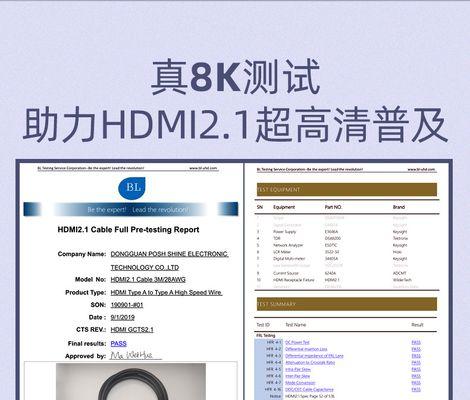
Task: Click the 'Test Name' column header
Action: click(296, 324)
